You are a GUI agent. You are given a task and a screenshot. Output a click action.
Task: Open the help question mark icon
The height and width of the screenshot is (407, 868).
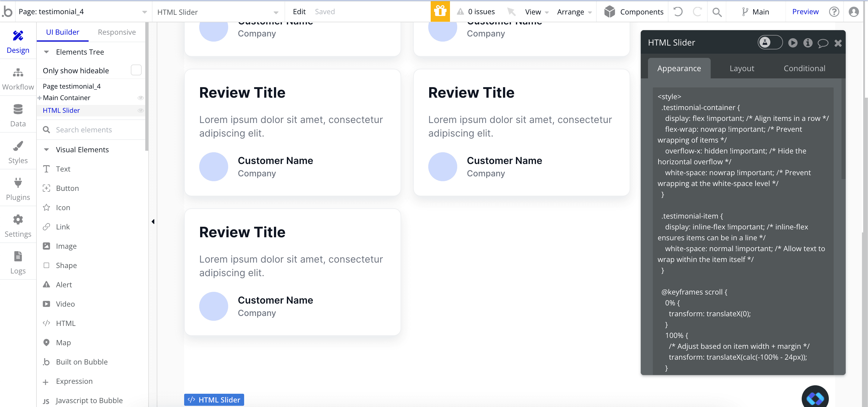[x=834, y=12]
